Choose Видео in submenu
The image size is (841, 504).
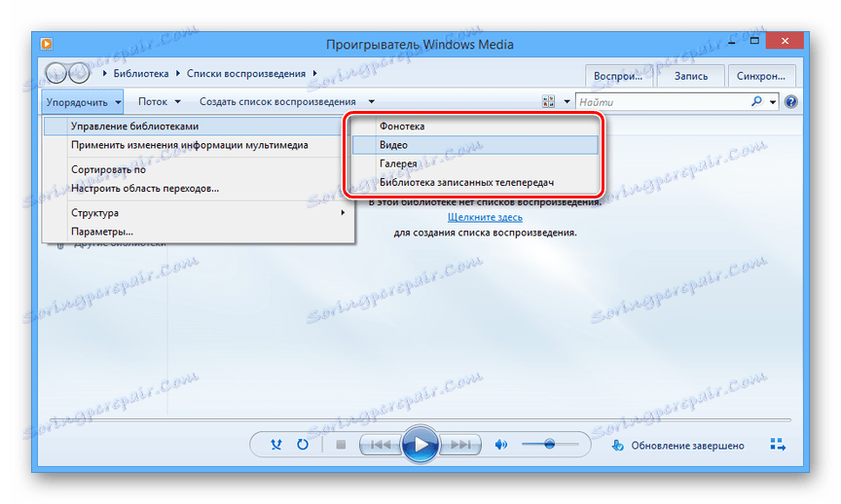(475, 145)
